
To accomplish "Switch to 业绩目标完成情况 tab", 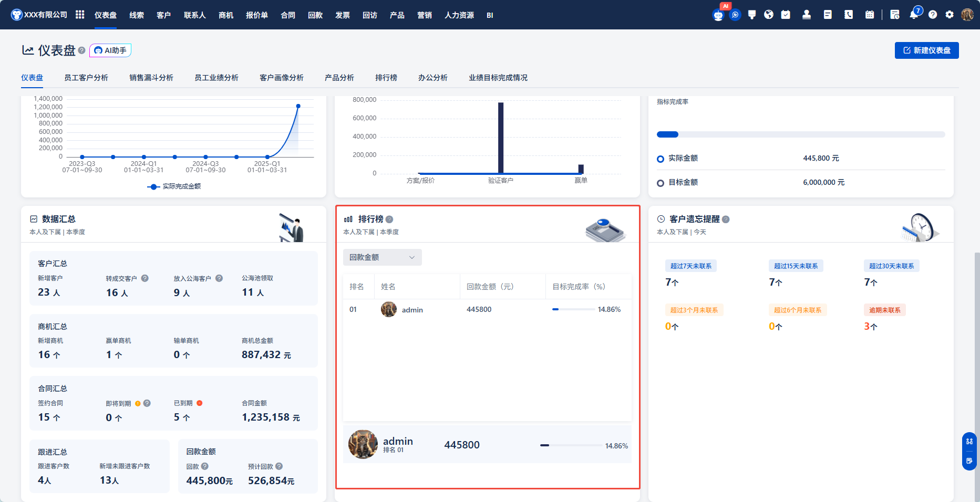I will pos(498,78).
